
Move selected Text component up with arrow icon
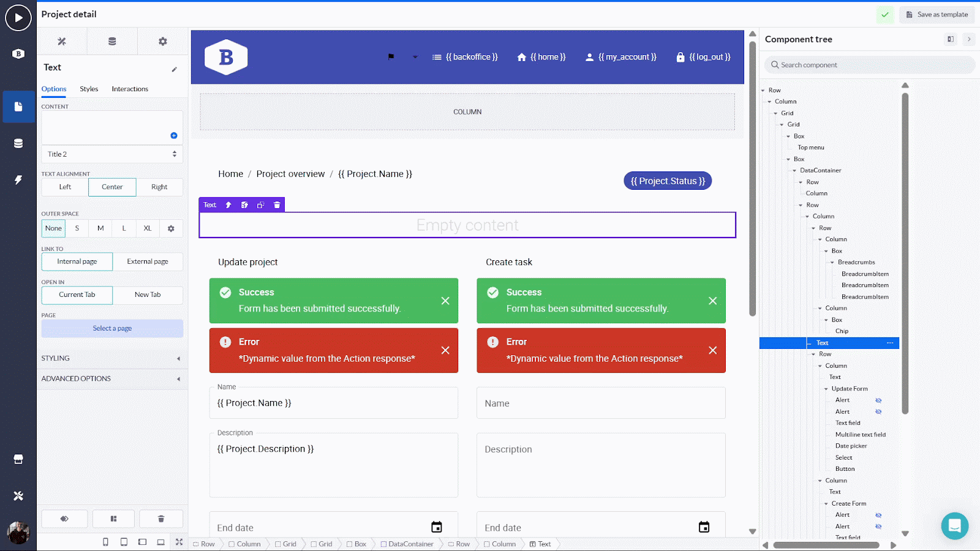pyautogui.click(x=228, y=205)
